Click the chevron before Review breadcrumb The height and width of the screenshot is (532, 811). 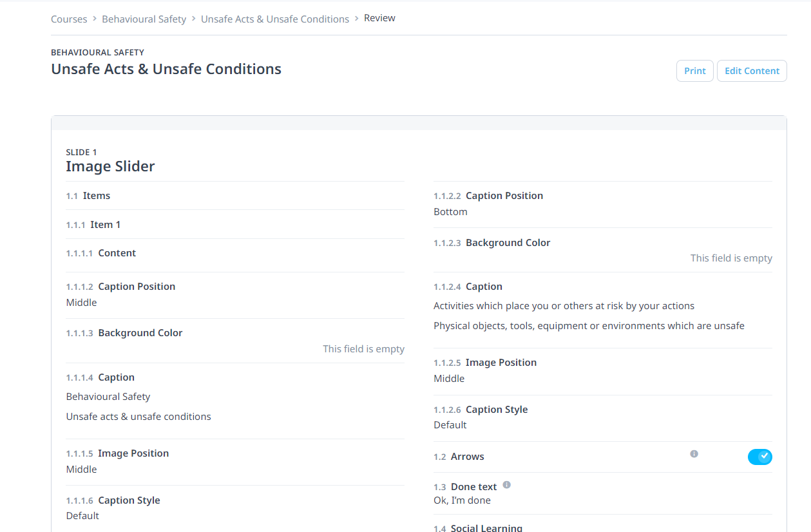click(357, 19)
